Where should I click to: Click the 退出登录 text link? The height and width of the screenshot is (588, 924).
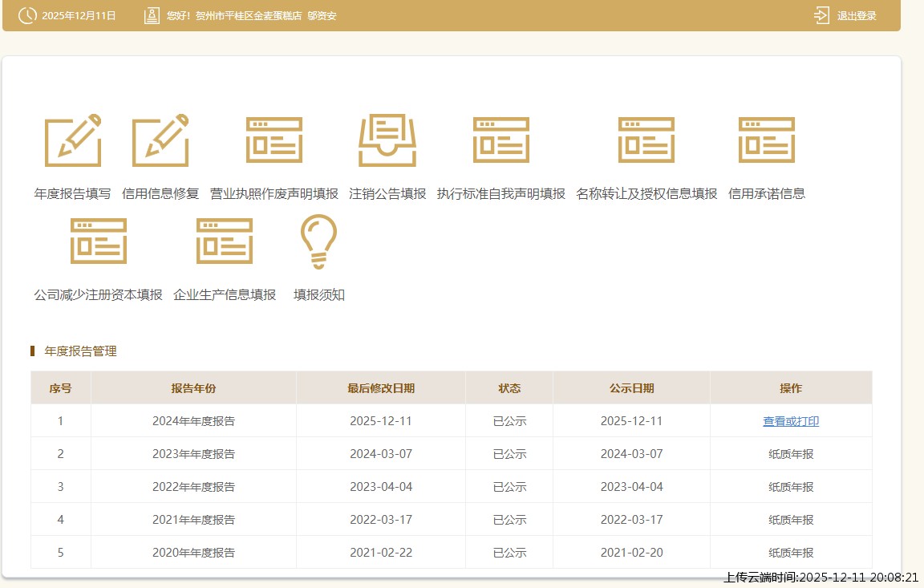pos(857,16)
